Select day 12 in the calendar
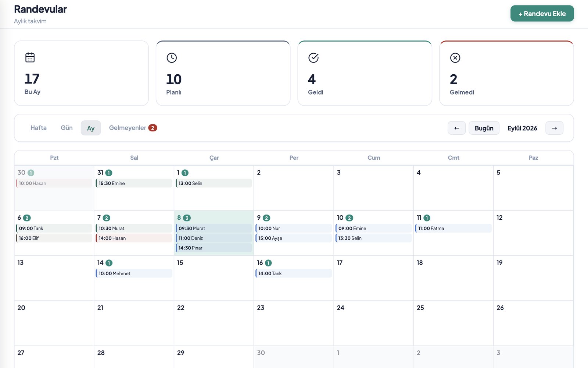 tap(533, 233)
